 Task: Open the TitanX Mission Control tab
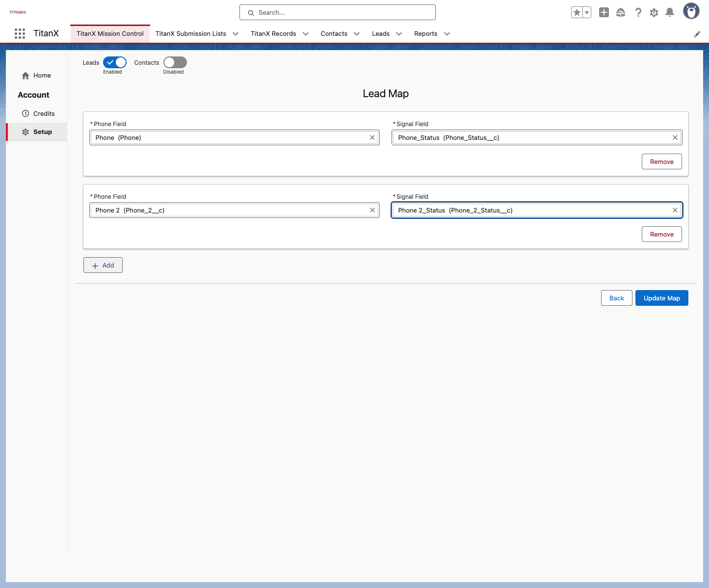(110, 34)
